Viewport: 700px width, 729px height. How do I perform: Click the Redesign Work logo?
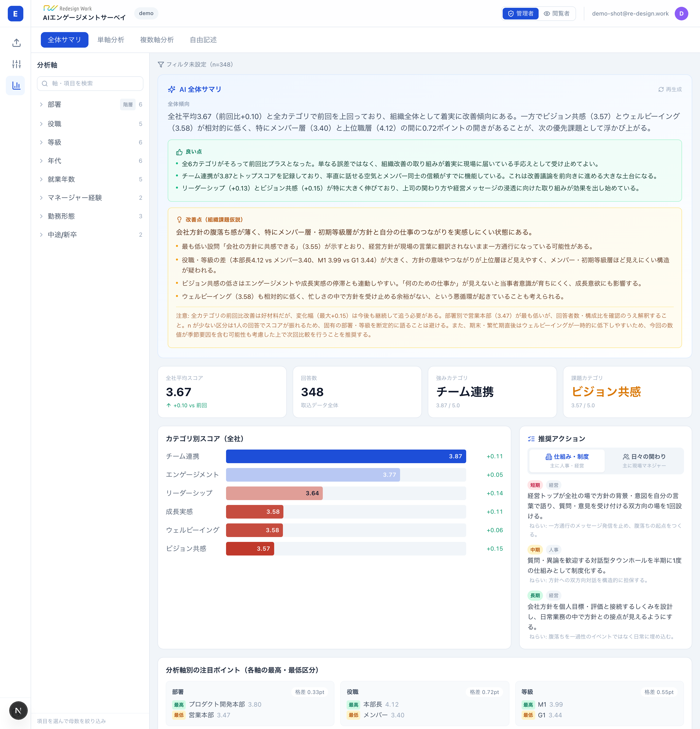point(68,8)
